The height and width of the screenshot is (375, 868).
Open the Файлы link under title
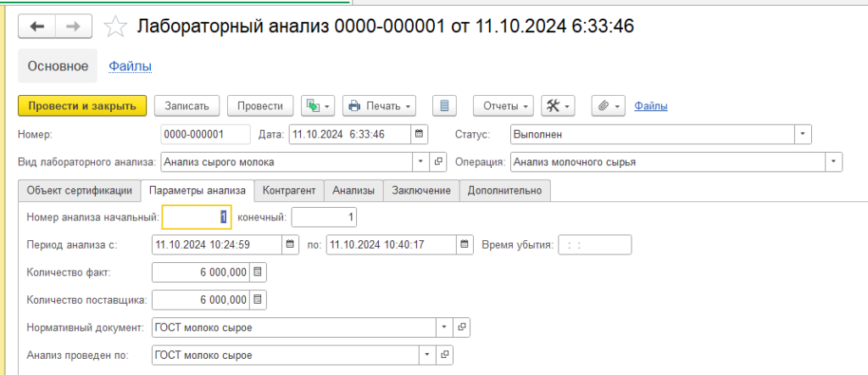point(130,65)
